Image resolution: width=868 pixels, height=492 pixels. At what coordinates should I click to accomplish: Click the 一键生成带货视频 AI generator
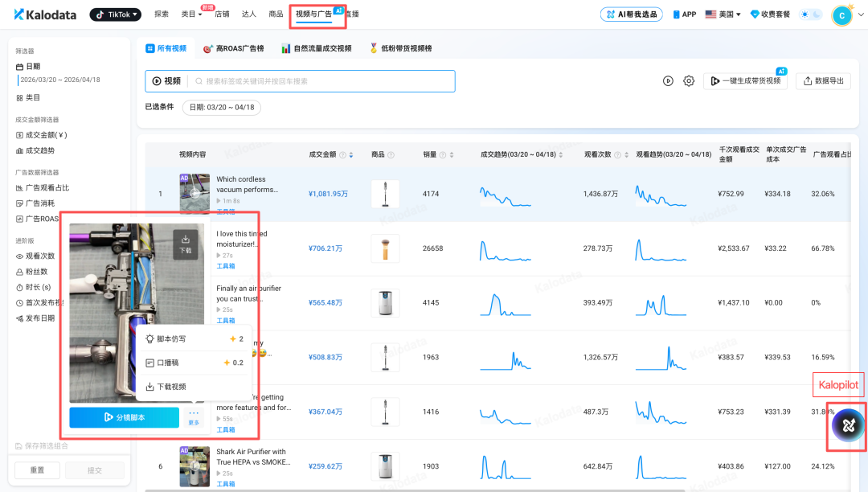pyautogui.click(x=746, y=81)
